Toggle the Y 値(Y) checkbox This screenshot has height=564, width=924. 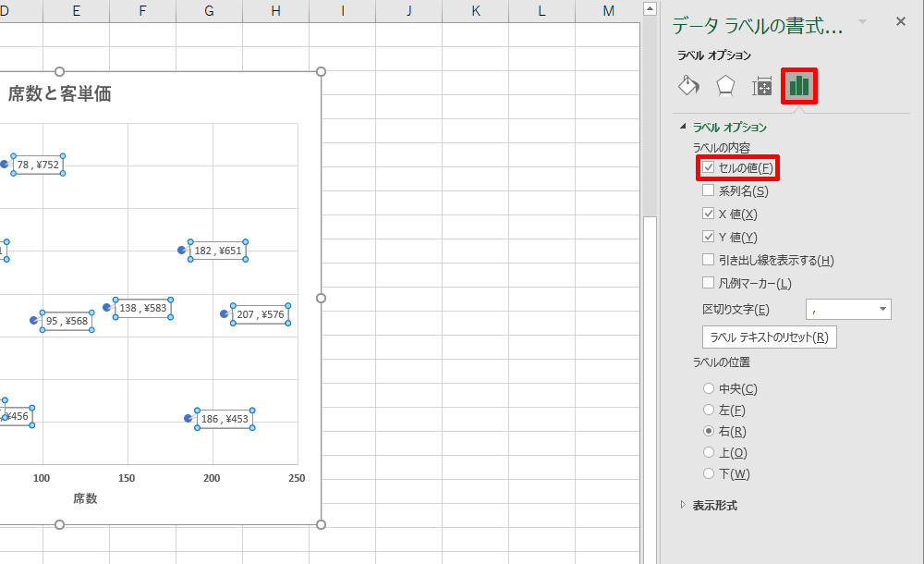709,237
